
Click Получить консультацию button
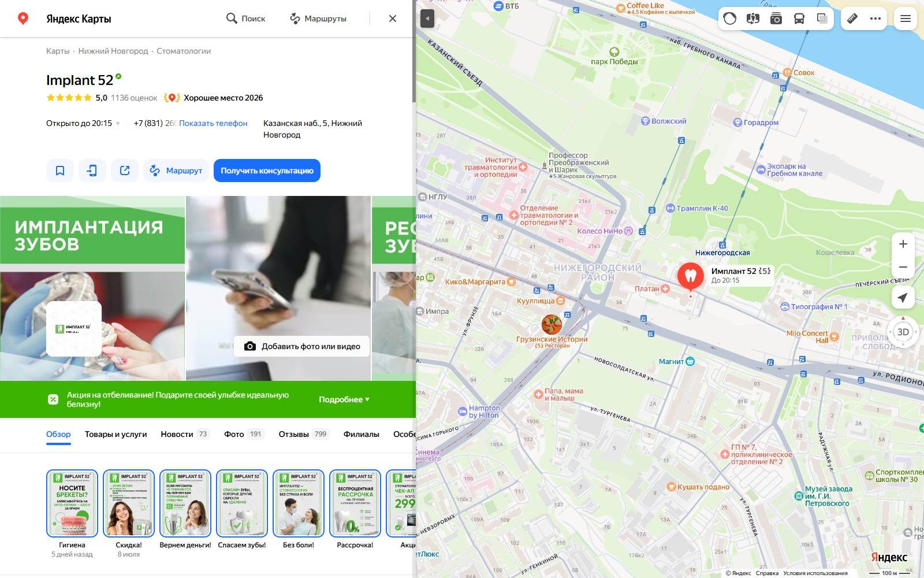[267, 171]
